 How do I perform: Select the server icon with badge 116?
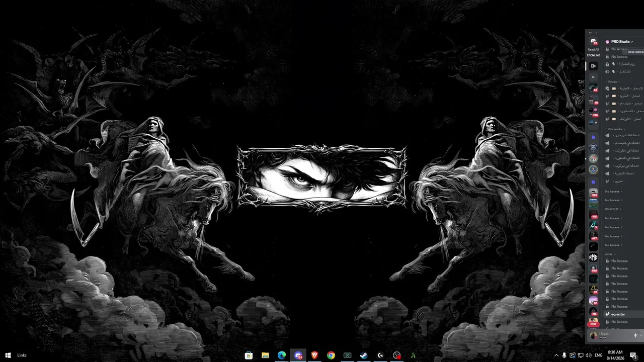coord(593,312)
